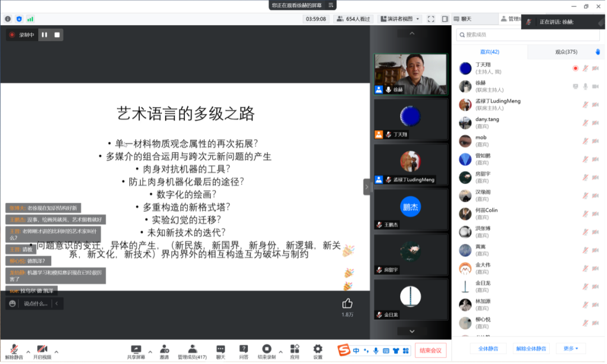Unmute via the 解除静音 microphone toggle
This screenshot has width=607, height=364.
(13, 350)
